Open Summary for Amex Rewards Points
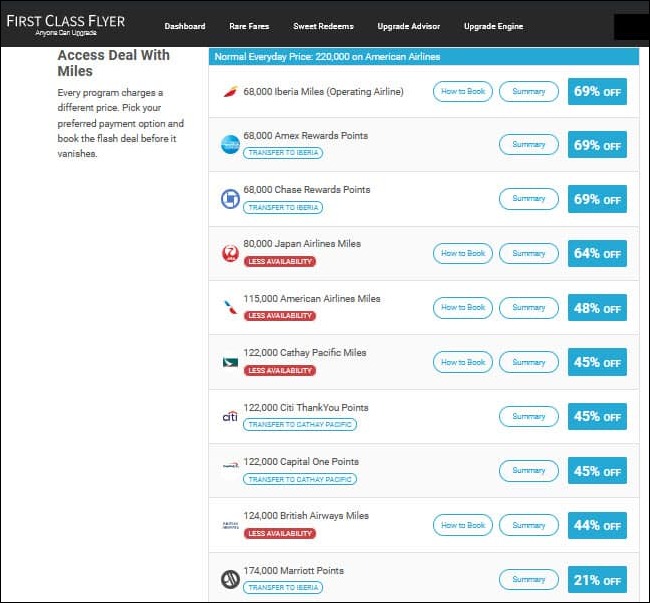The width and height of the screenshot is (650, 603). [x=528, y=145]
